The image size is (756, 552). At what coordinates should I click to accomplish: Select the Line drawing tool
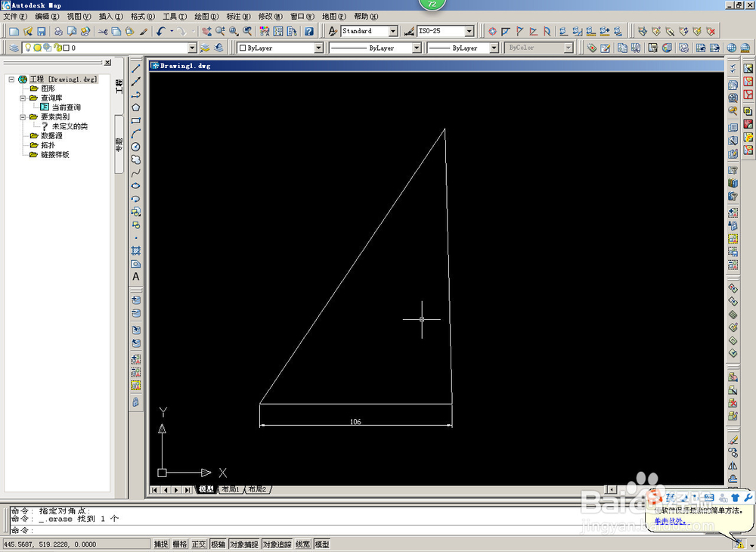click(x=136, y=69)
